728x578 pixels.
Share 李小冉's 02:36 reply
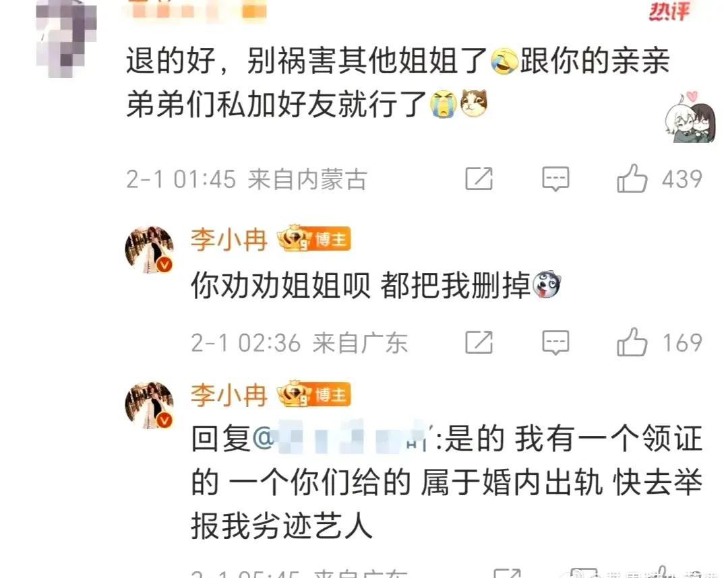[x=479, y=342]
